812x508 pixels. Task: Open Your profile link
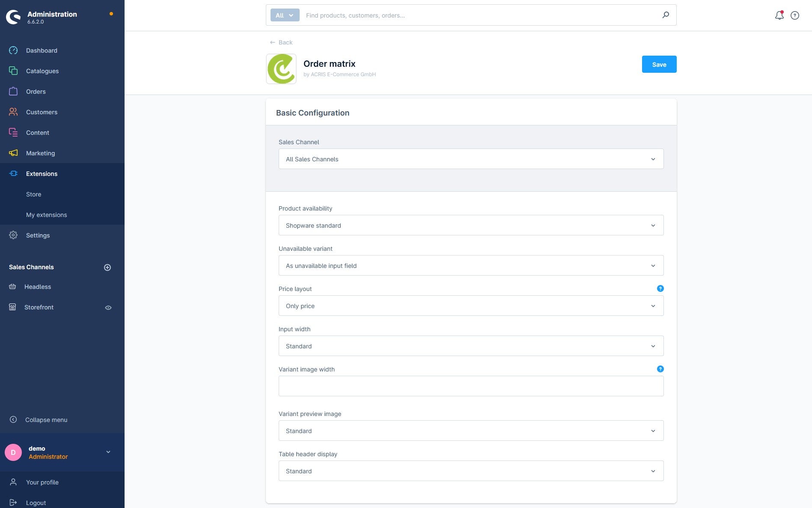(42, 482)
